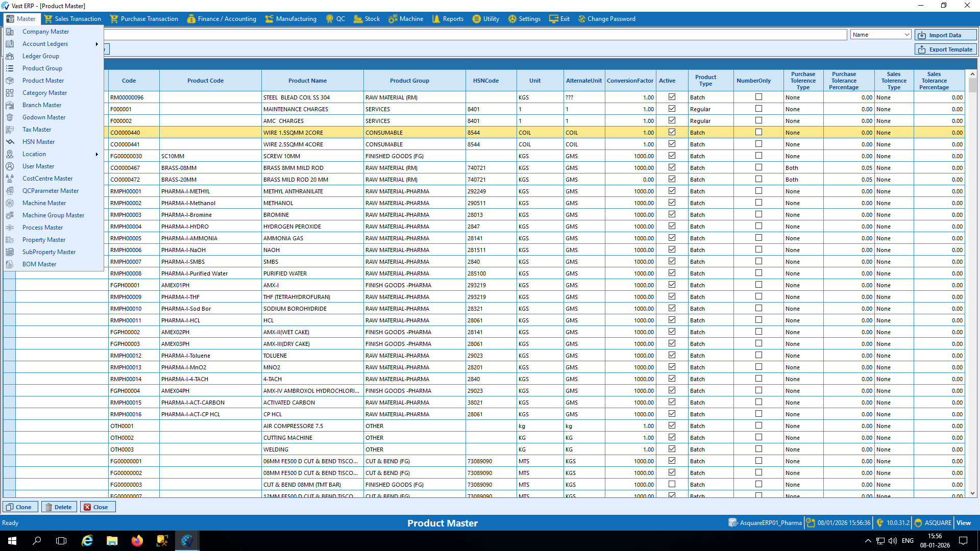Open the Finance / Accounting menu
Image resolution: width=980 pixels, height=551 pixels.
(222, 19)
